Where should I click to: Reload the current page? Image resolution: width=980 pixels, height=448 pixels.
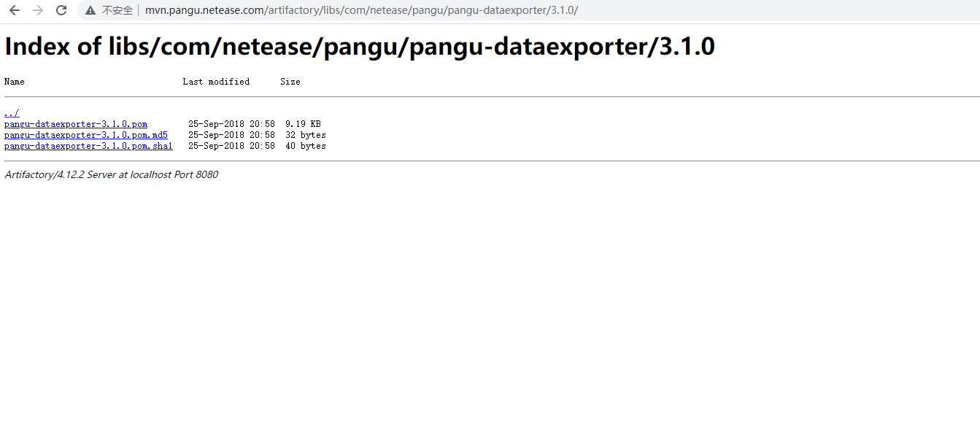click(61, 10)
